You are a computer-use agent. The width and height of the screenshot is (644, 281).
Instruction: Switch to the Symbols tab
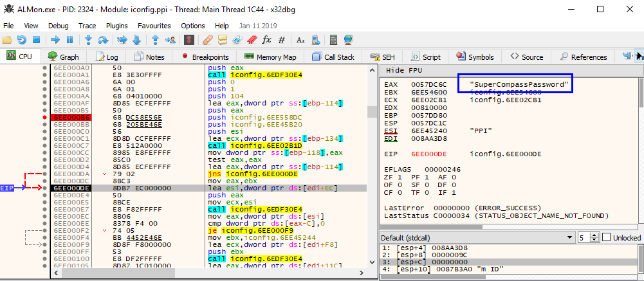click(475, 57)
